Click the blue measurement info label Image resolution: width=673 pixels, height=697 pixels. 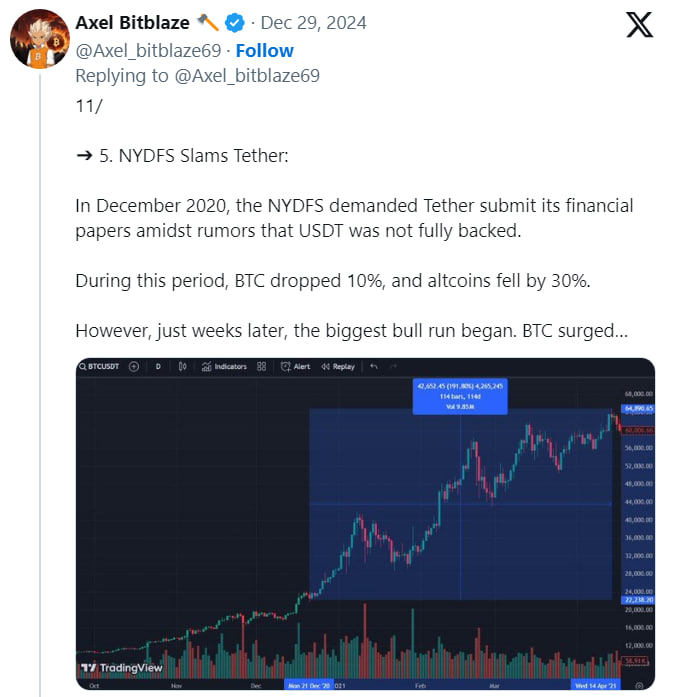[x=460, y=396]
